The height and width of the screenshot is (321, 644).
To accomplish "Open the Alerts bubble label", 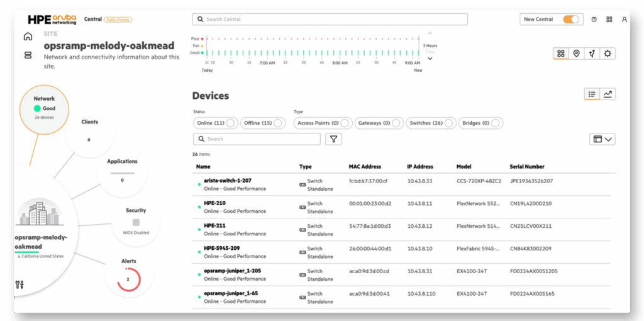I will [x=128, y=261].
